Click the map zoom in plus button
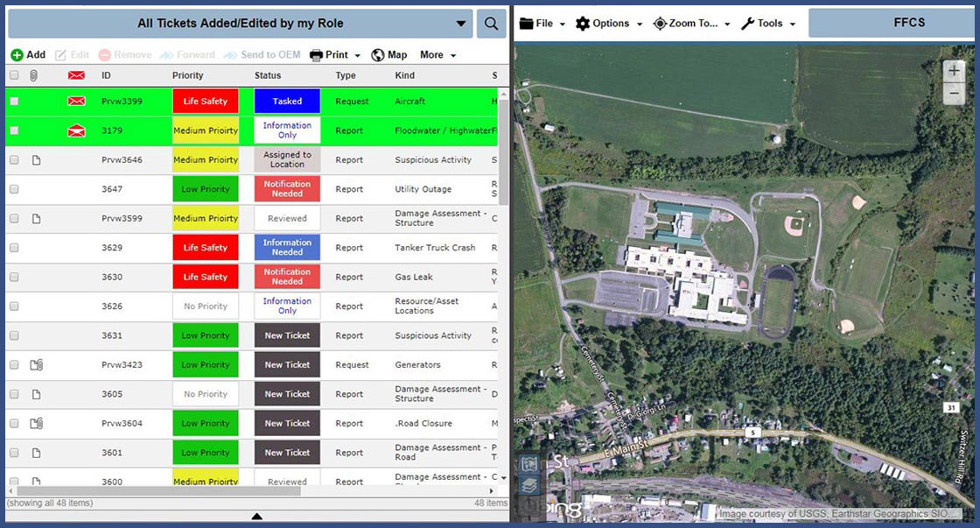980x528 pixels. [x=954, y=72]
